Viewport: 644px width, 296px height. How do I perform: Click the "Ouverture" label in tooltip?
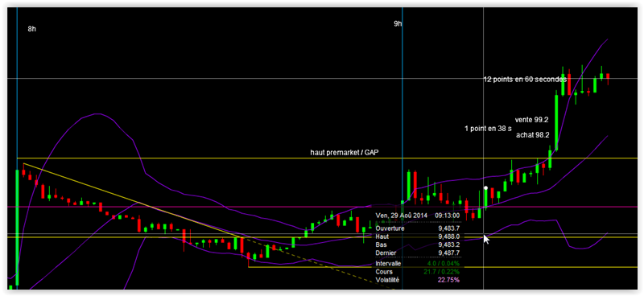390,228
